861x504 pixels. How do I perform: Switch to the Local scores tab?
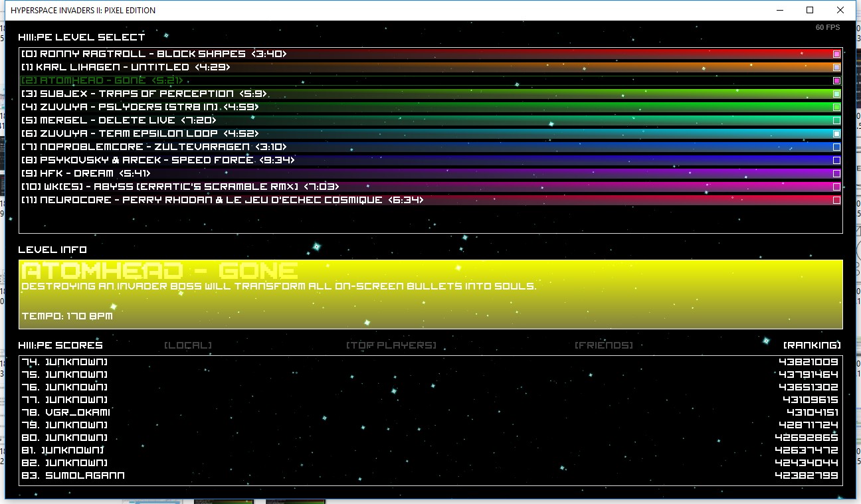pyautogui.click(x=188, y=345)
